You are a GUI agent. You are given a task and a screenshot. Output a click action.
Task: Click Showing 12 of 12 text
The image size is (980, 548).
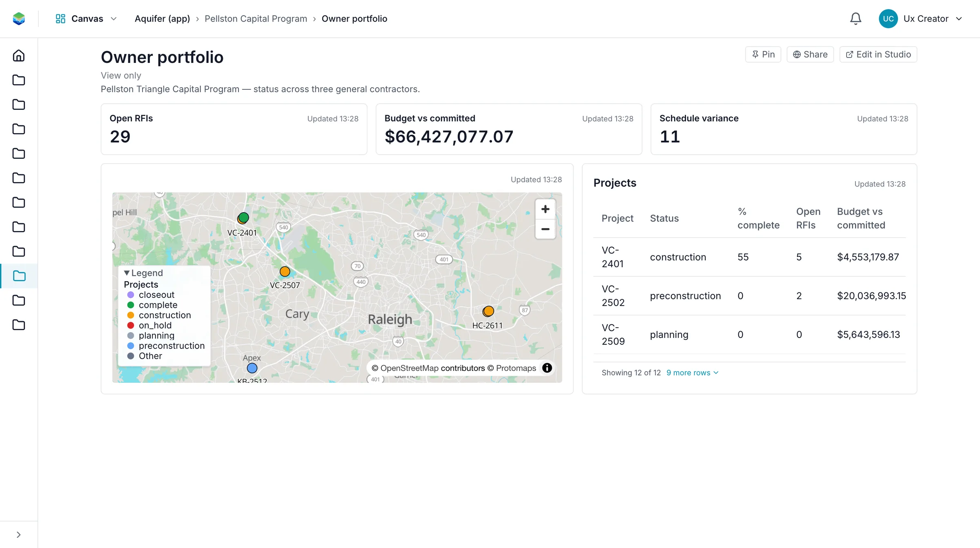631,373
